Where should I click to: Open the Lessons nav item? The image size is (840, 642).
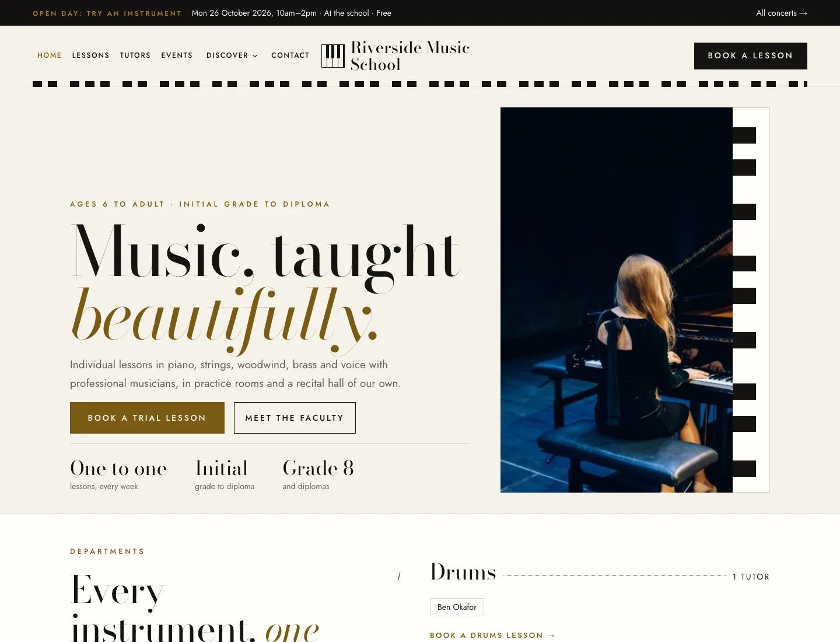(x=90, y=55)
